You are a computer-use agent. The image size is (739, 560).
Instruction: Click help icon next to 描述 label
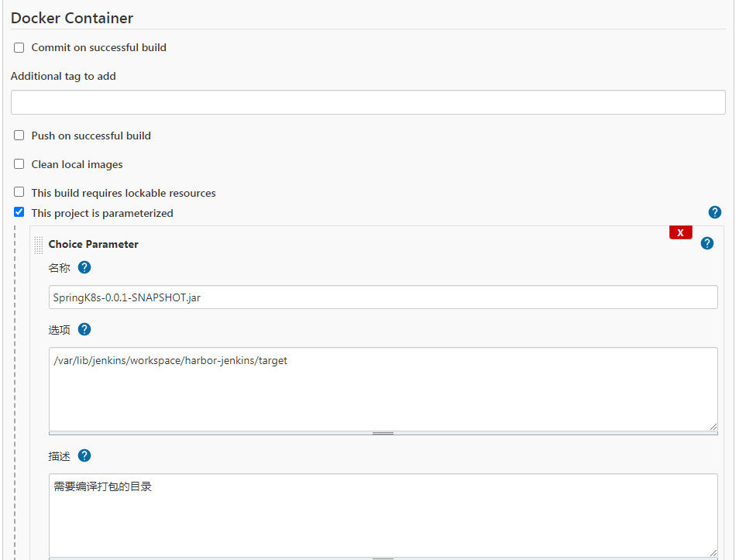pos(84,455)
